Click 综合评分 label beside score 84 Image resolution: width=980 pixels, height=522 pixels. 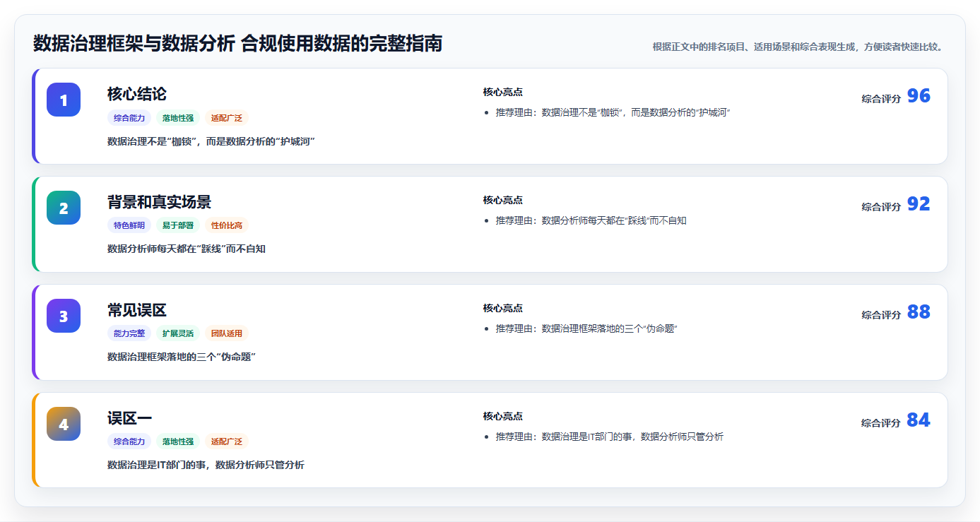[x=881, y=423]
